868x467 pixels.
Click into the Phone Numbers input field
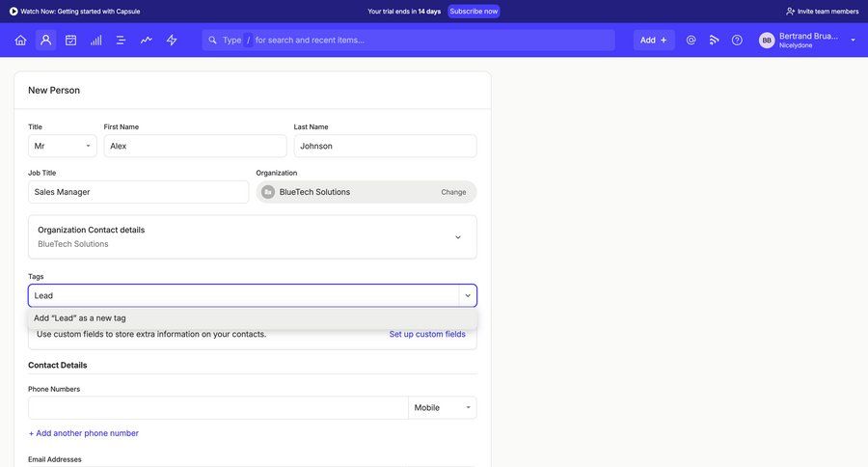pyautogui.click(x=218, y=407)
